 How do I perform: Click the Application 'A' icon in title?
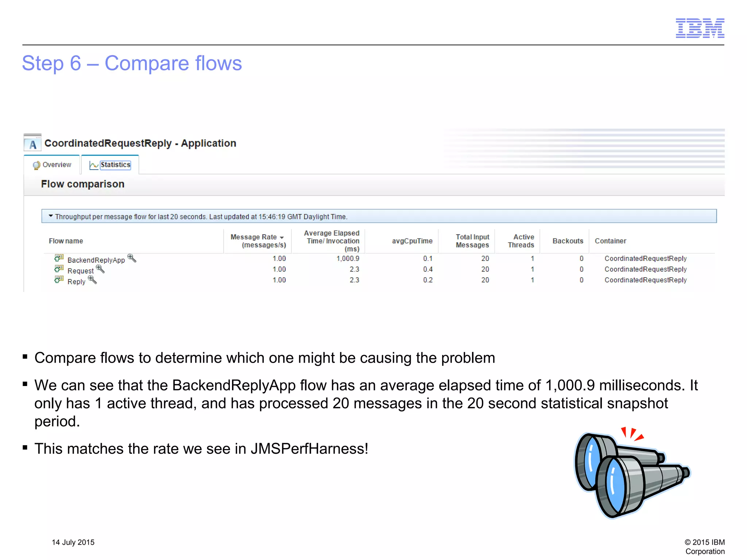(x=32, y=143)
